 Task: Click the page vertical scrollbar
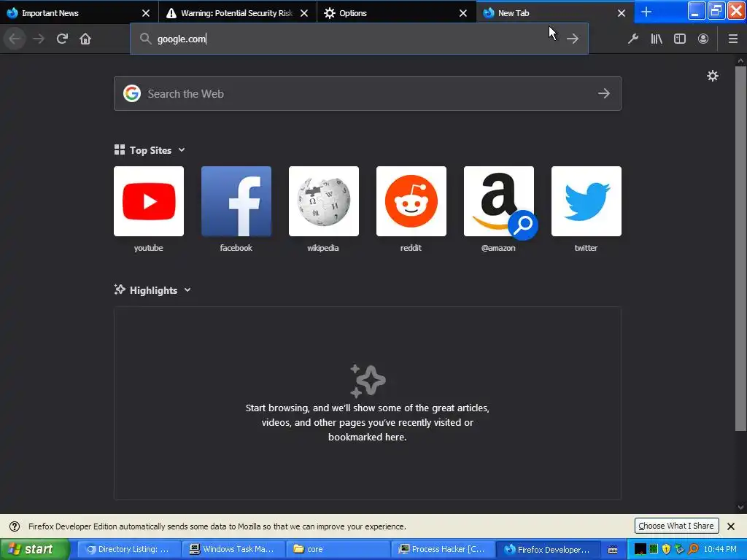click(x=740, y=248)
